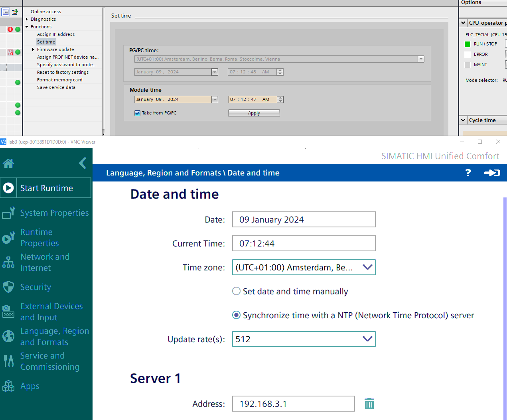Select Synchronize time with NTP server option

237,315
